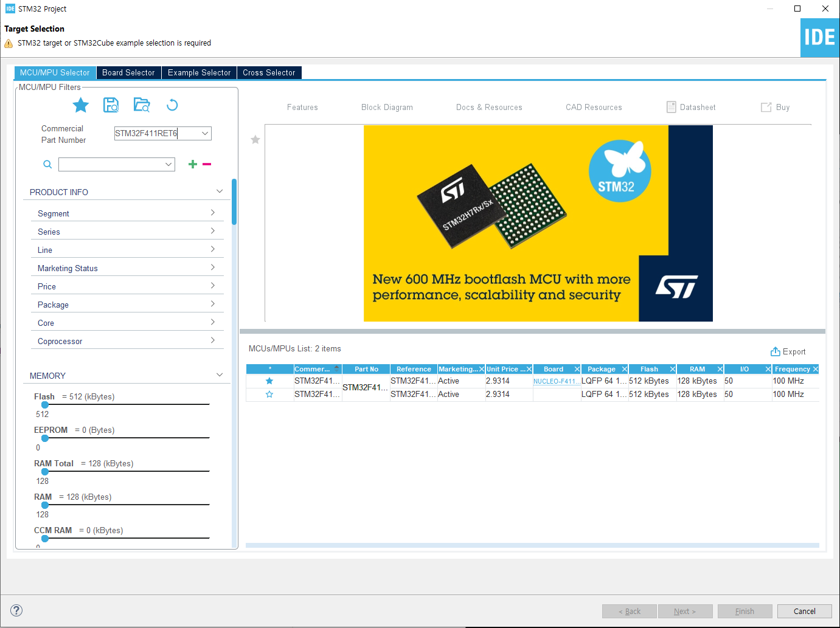This screenshot has height=628, width=840.
Task: Select the second row's Reference cell
Action: [413, 395]
